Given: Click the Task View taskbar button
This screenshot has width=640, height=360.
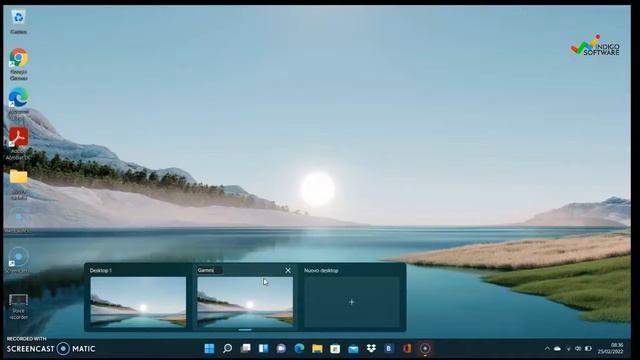Looking at the screenshot, I should (x=245, y=348).
